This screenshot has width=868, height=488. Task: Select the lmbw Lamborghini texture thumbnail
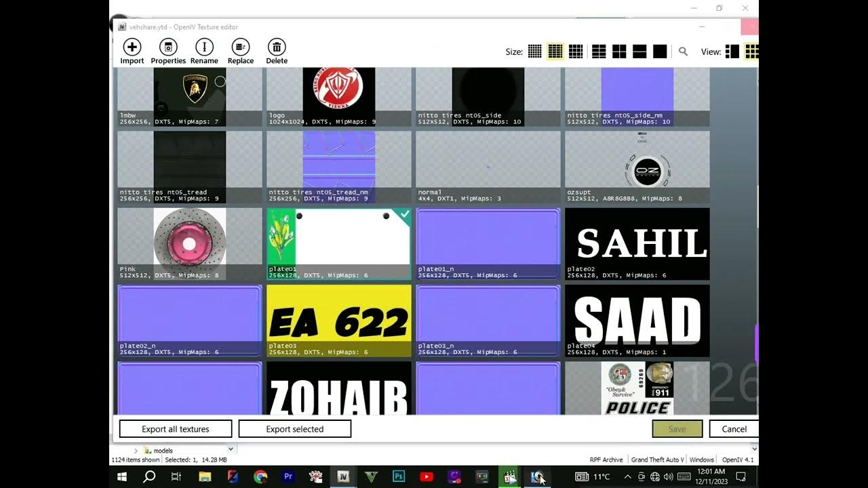click(190, 96)
